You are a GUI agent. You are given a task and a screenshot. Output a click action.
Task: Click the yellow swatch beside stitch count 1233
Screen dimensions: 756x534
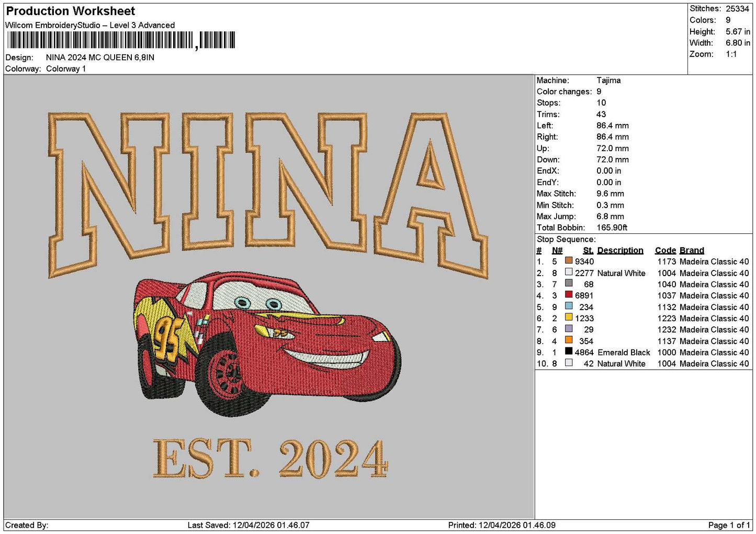[x=569, y=317]
